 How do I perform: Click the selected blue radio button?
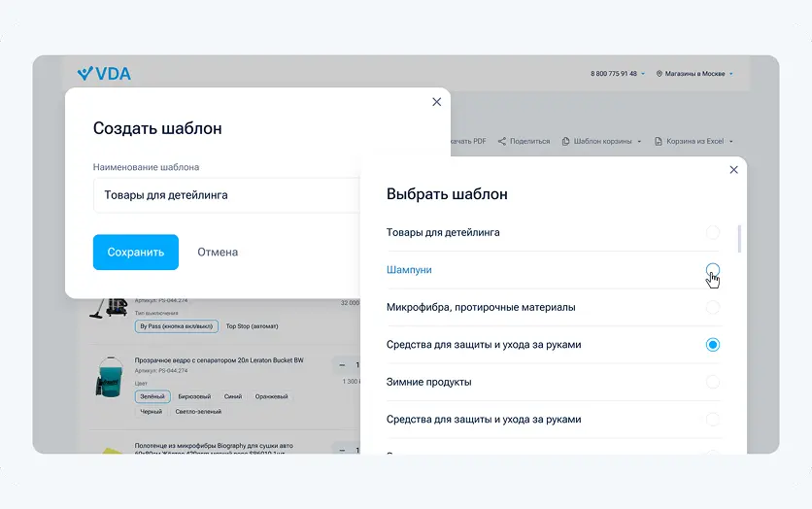[x=713, y=344]
